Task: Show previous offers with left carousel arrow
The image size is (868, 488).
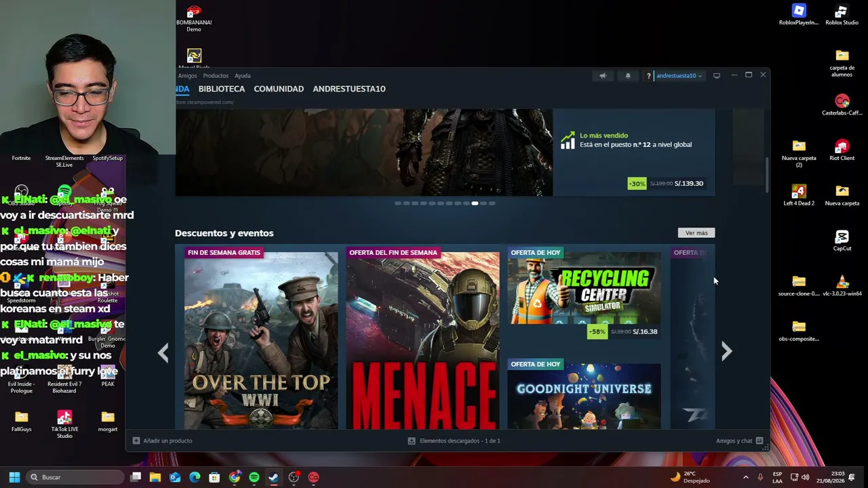Action: click(163, 352)
